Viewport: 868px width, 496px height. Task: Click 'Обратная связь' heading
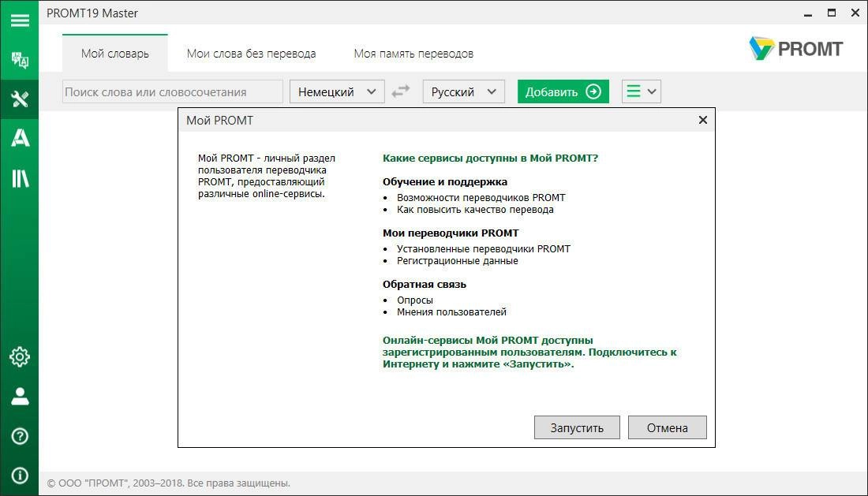tap(424, 284)
